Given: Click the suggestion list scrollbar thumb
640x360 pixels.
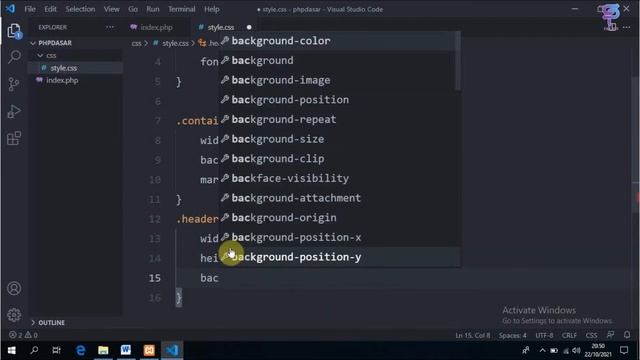Looking at the screenshot, I should pyautogui.click(x=458, y=61).
